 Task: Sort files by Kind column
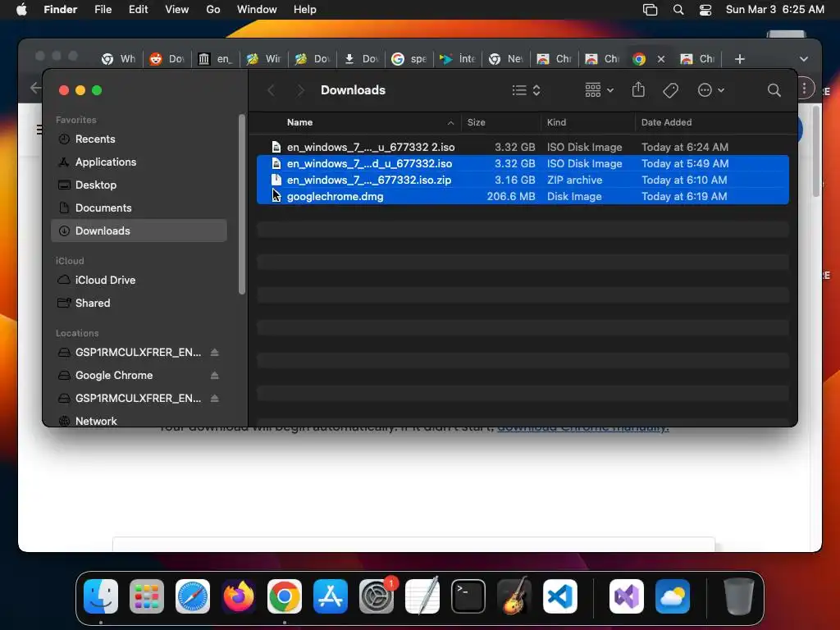(x=556, y=122)
